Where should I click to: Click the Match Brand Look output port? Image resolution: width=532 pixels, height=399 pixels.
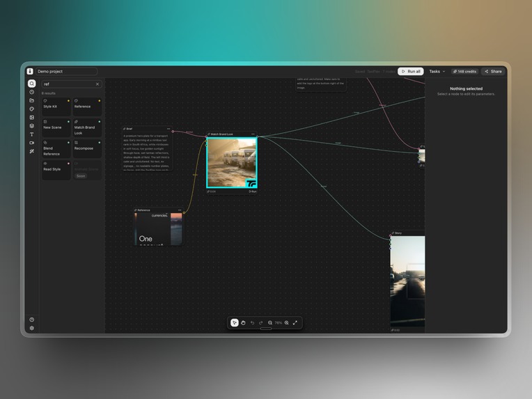pyautogui.click(x=257, y=136)
